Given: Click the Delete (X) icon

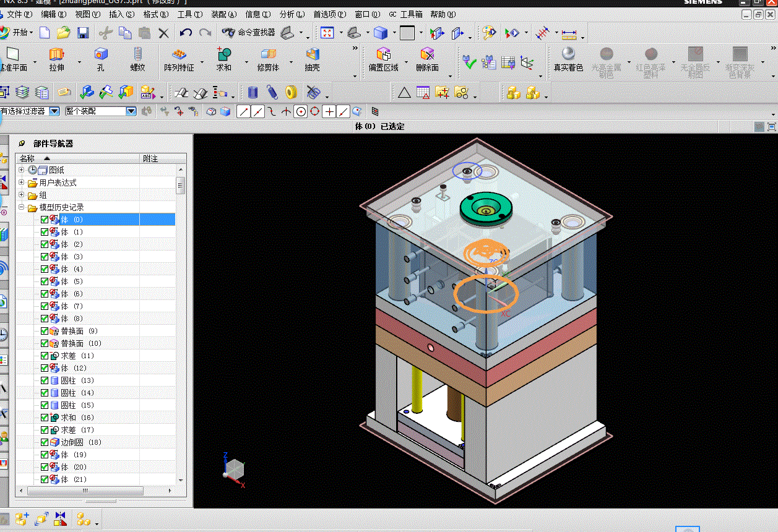Looking at the screenshot, I should [164, 33].
